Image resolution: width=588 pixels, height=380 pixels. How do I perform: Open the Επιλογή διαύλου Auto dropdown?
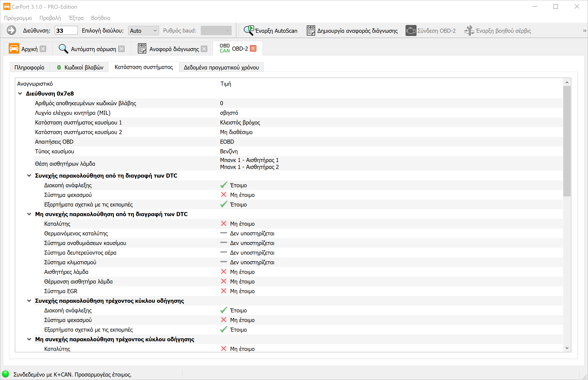tap(143, 31)
